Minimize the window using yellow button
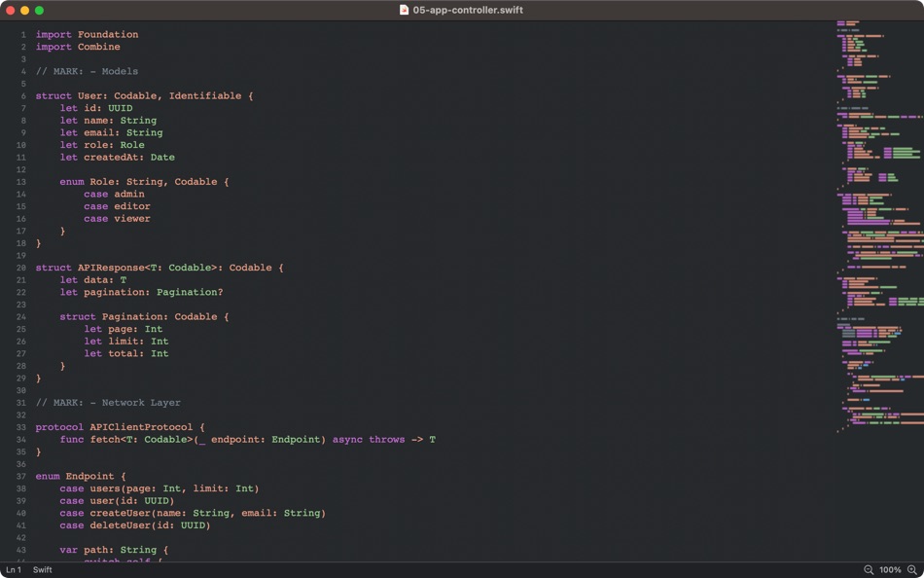 coord(24,10)
